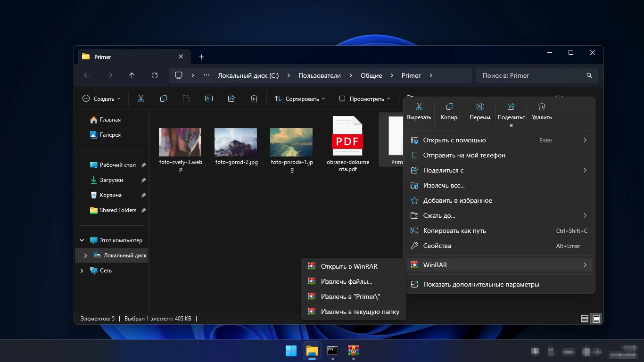Image resolution: width=644 pixels, height=362 pixels.
Task: Expand Сеть tree node
Action: [x=82, y=271]
